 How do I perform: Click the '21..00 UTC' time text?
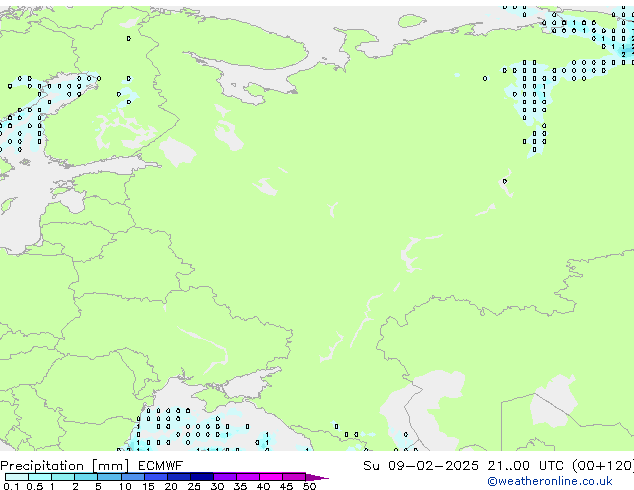525,466
